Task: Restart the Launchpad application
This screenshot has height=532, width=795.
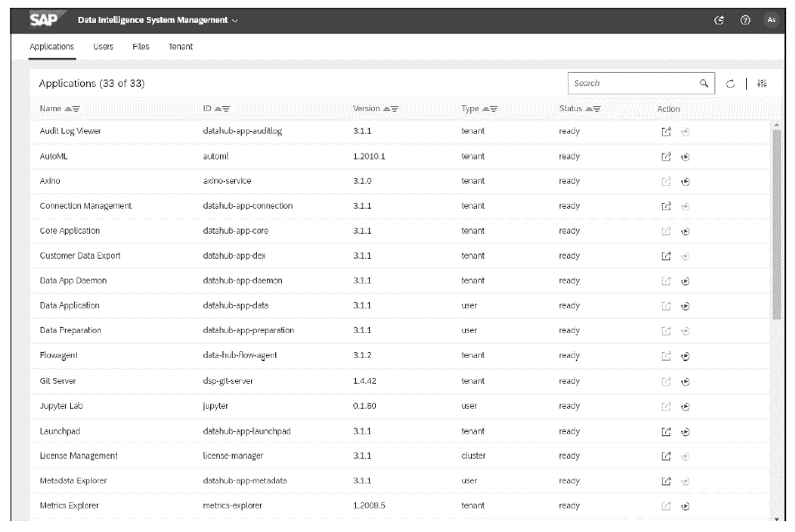Action: click(686, 432)
